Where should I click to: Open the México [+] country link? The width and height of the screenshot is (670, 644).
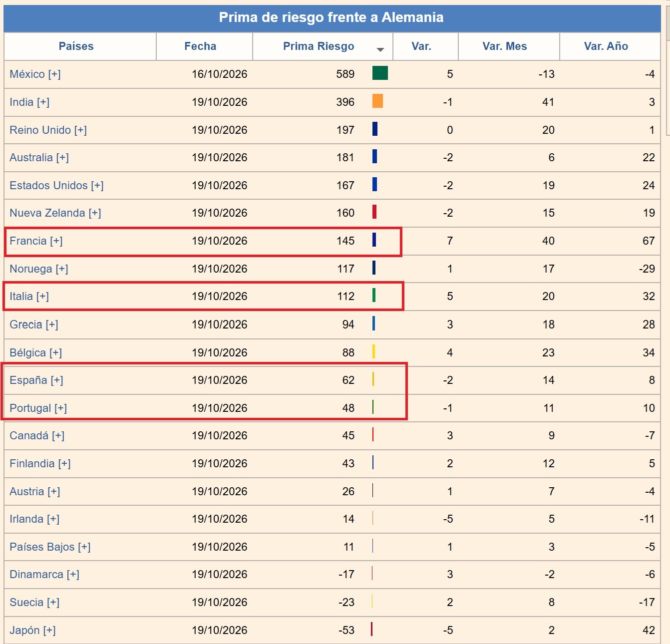(x=35, y=74)
